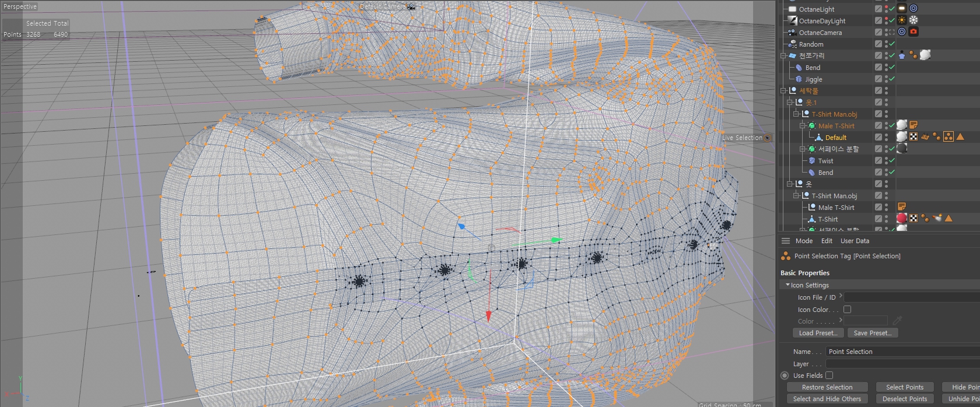Collapse the 천쪼가리 tree node
980x407 pixels.
(784, 56)
